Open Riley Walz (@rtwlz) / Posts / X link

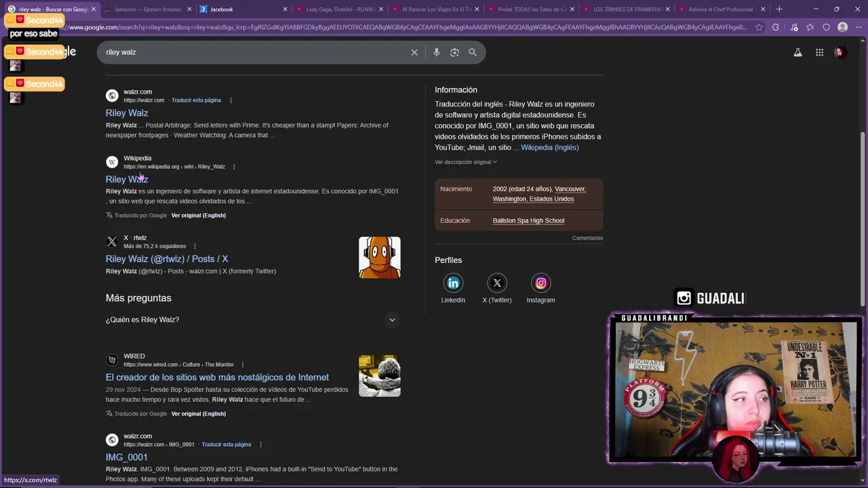coord(167,259)
